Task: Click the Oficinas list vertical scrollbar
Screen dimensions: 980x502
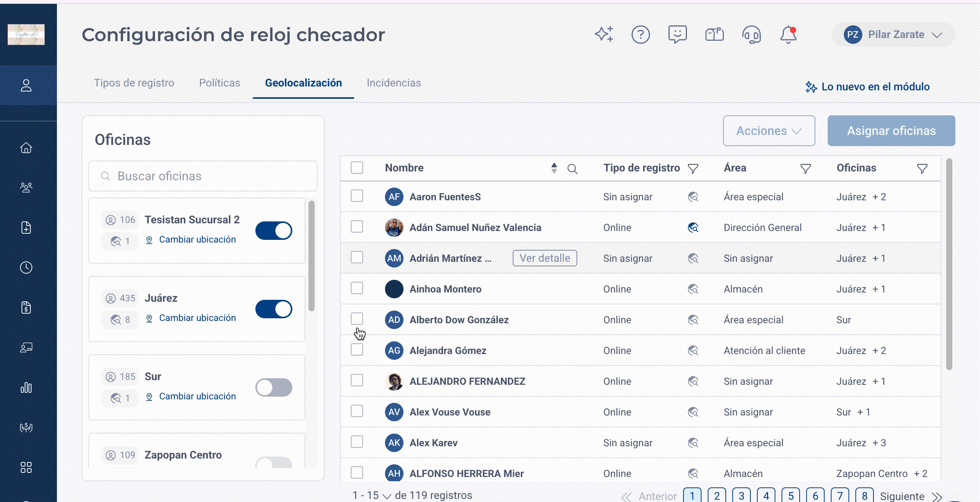Action: (312, 256)
